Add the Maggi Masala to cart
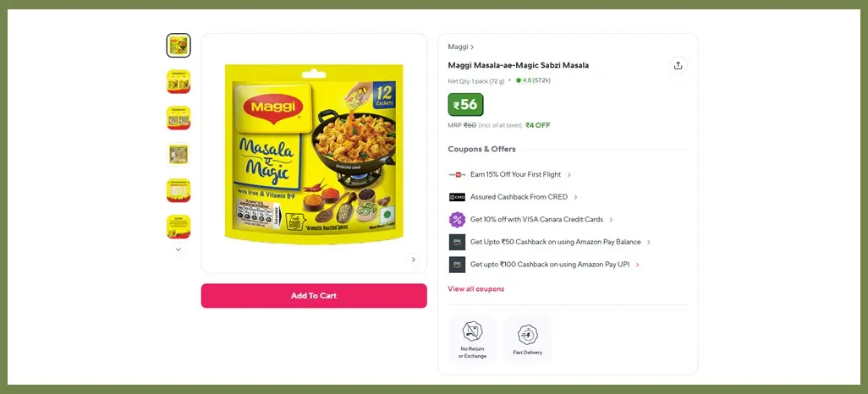868x394 pixels. click(x=314, y=296)
